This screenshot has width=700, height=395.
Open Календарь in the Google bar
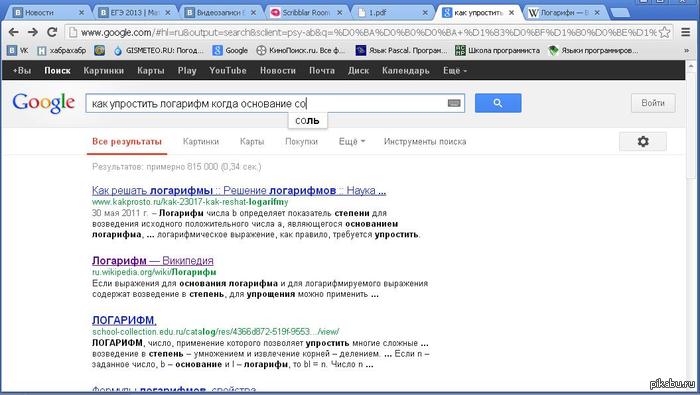[405, 71]
